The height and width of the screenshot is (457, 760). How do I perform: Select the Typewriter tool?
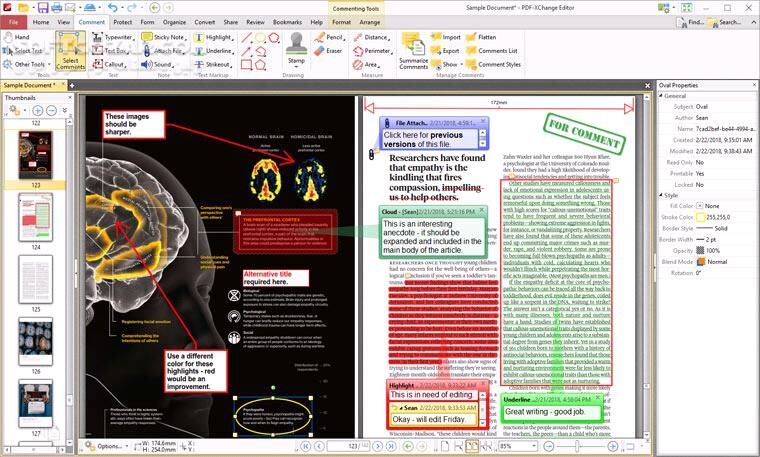[118, 36]
